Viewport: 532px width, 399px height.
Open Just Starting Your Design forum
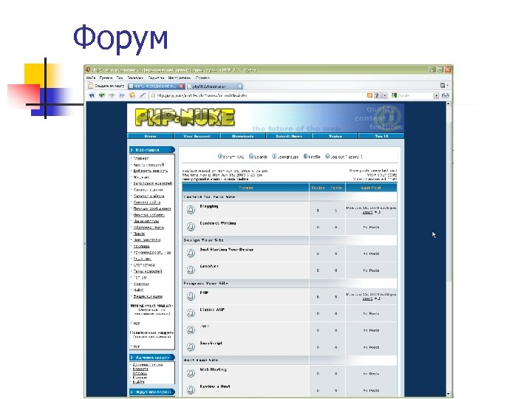pyautogui.click(x=227, y=250)
